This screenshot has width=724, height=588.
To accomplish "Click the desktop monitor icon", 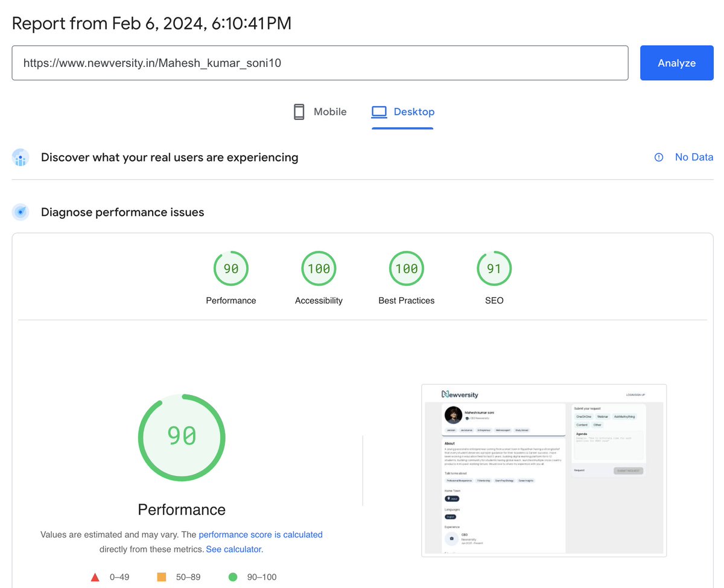I will point(379,112).
